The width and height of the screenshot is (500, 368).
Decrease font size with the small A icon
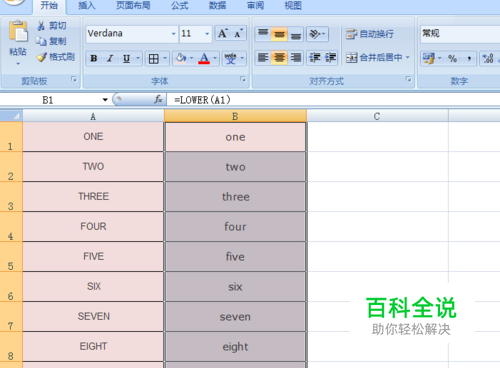tap(238, 33)
